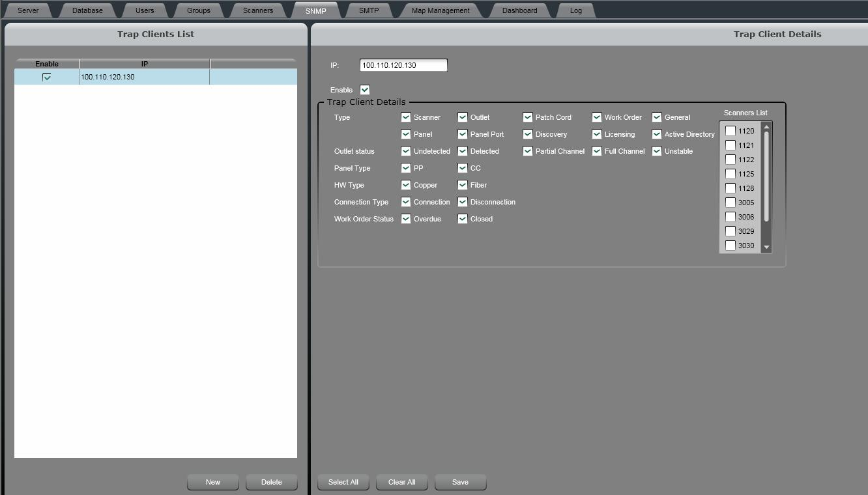Viewport: 868px width, 495px height.
Task: Select the 100.110.120.130 client row
Action: click(143, 77)
